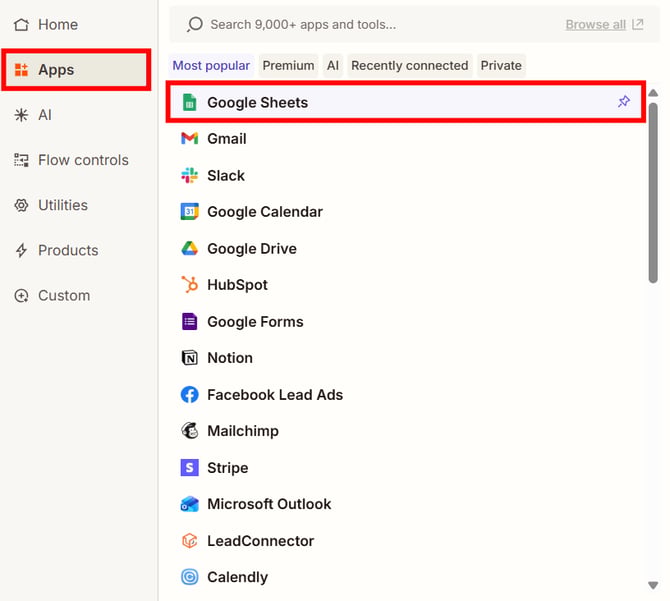
Task: Click the Apps grid icon in sidebar
Action: pyautogui.click(x=21, y=70)
